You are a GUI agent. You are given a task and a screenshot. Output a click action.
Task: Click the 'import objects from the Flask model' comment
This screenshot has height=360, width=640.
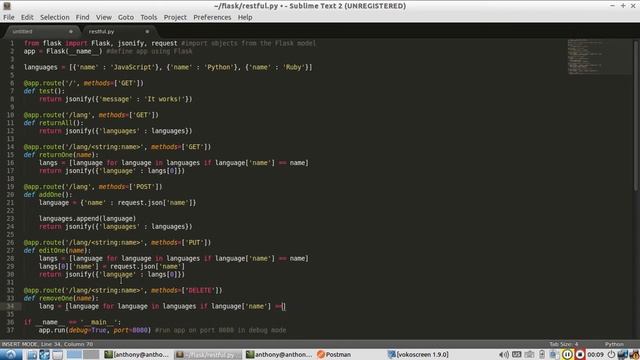248,43
